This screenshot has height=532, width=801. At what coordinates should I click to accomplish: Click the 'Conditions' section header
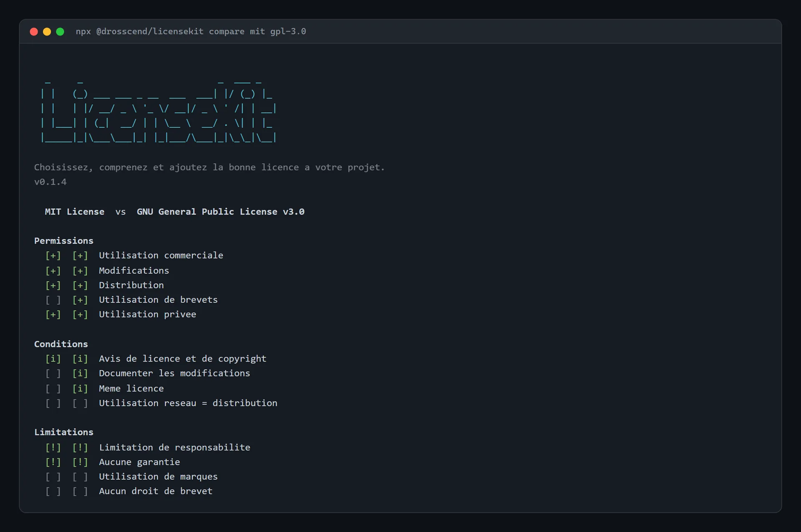[61, 344]
